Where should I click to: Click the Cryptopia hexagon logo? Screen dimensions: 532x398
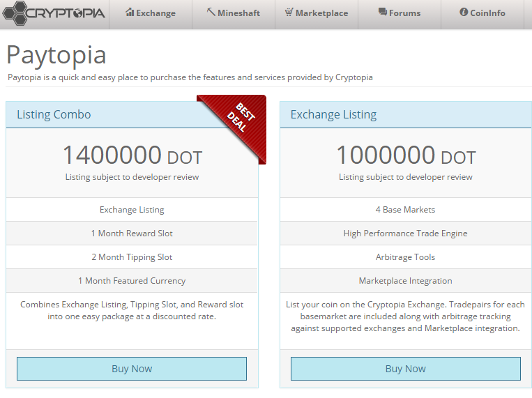[53, 13]
